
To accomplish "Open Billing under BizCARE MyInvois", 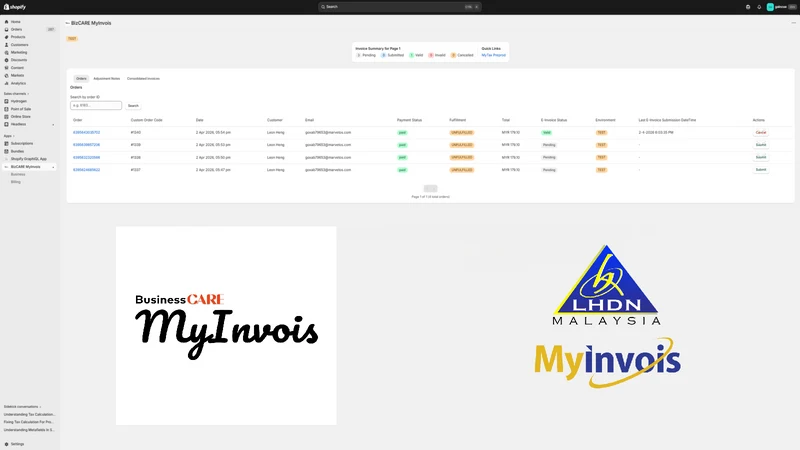I will tap(16, 182).
